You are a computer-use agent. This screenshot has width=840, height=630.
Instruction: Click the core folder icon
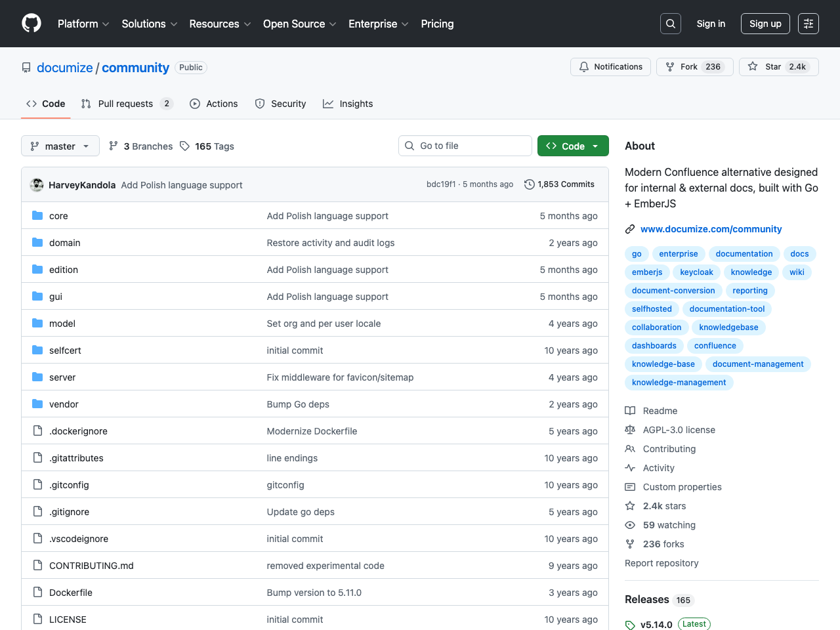pos(37,216)
